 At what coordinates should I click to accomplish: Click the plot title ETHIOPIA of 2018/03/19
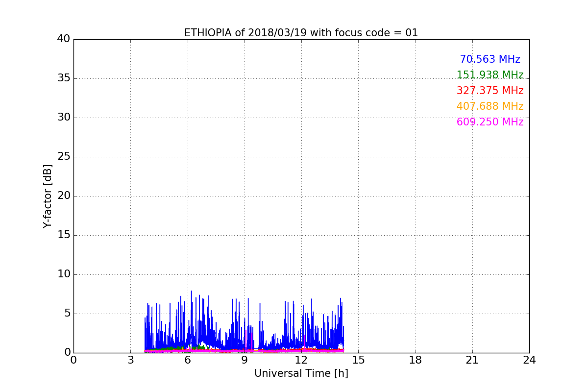[301, 33]
